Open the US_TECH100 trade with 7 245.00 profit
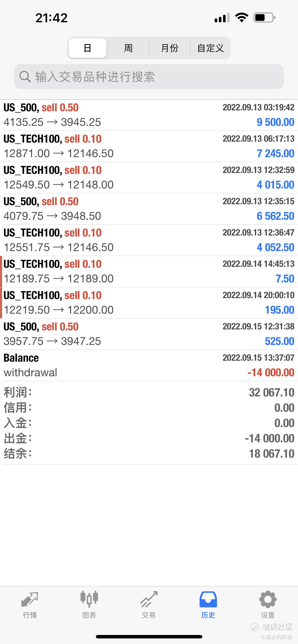 click(x=149, y=146)
